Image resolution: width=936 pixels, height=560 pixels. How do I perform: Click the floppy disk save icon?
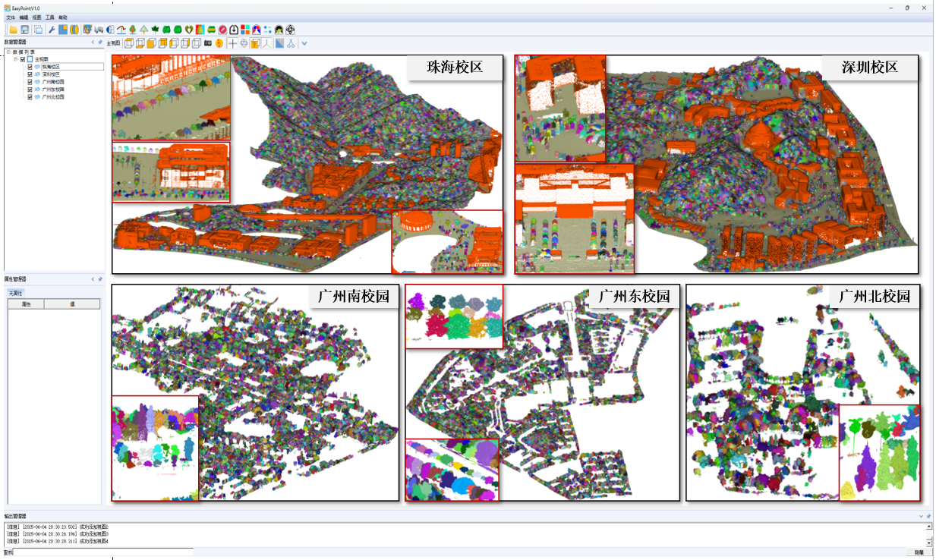click(24, 30)
